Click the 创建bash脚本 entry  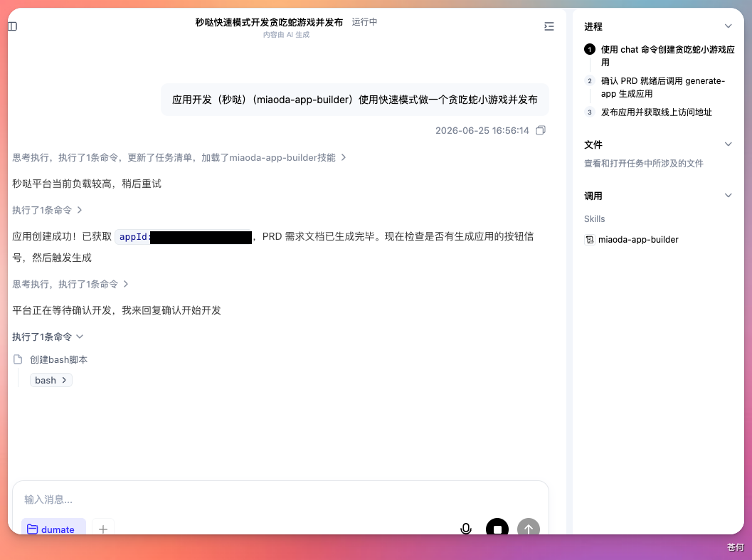tap(58, 359)
